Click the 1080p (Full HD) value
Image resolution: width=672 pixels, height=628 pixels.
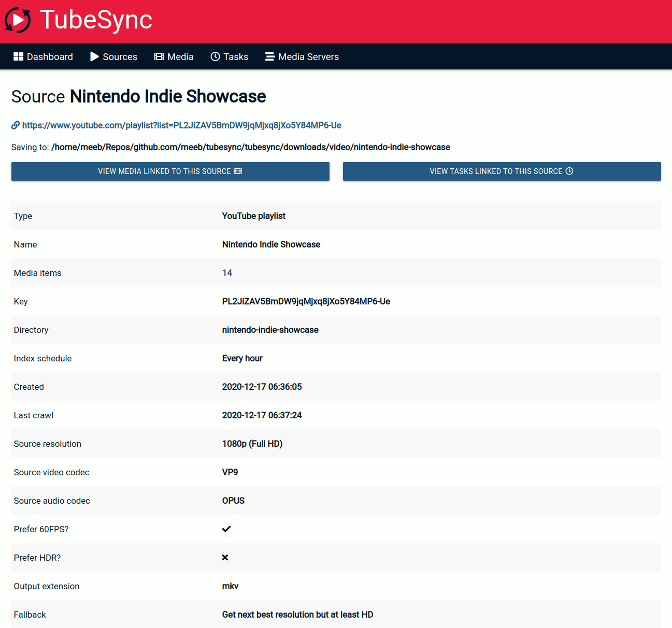[x=252, y=444]
